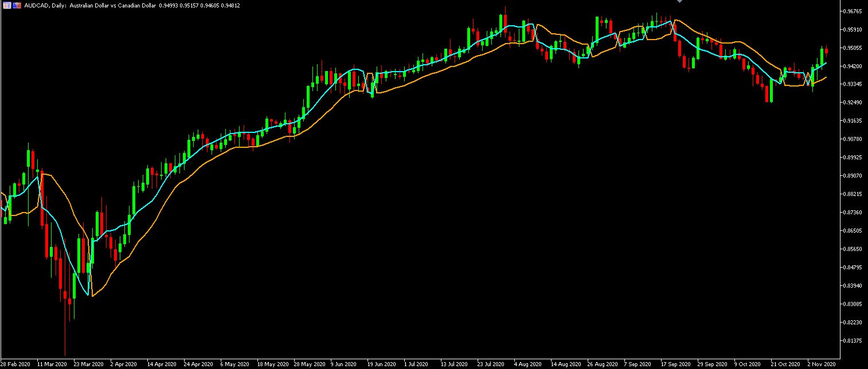The height and width of the screenshot is (369, 868).
Task: Click the chart-with-pencil icon in the title bar
Action: 16,5
